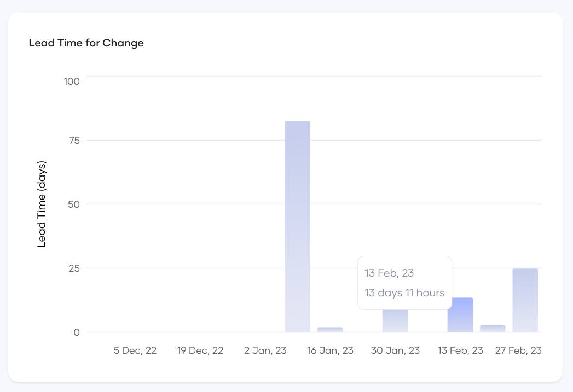
Task: Click the "30 Jan, 23" x-axis label
Action: click(395, 350)
